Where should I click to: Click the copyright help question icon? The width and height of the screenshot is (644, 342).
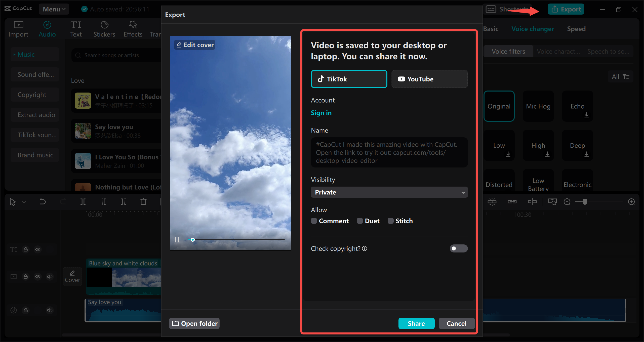(x=365, y=248)
